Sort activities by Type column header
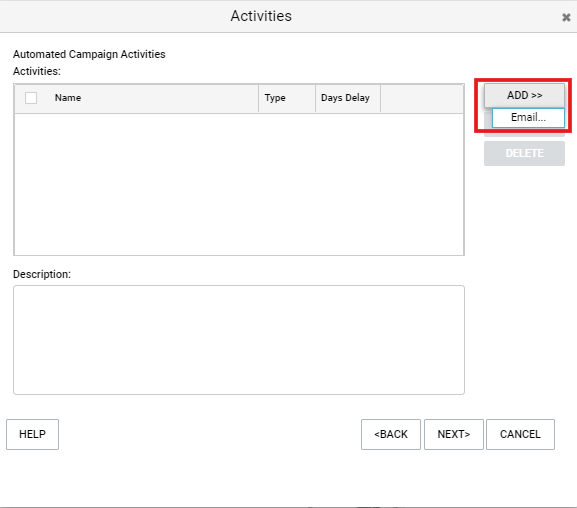577x508 pixels. pyautogui.click(x=275, y=98)
